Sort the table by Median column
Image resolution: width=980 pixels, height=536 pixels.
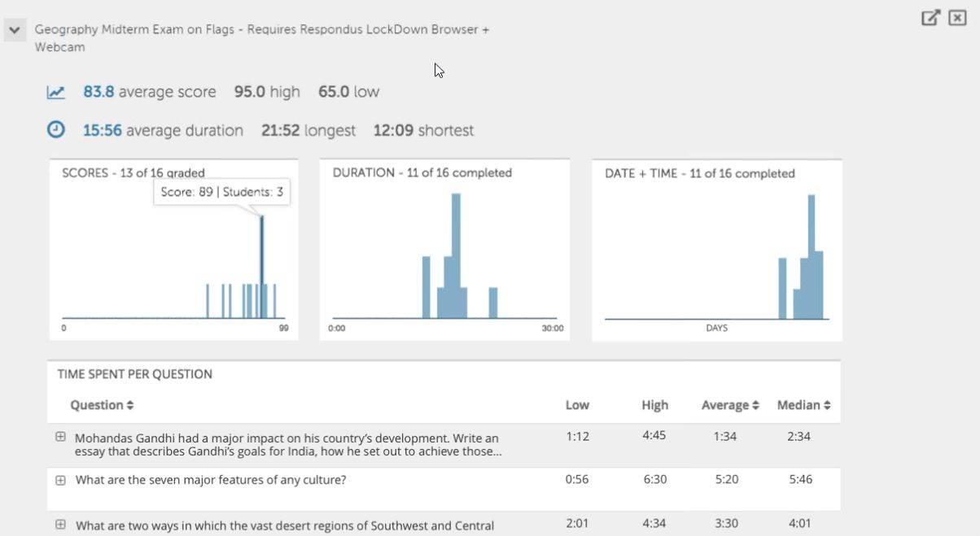click(803, 405)
